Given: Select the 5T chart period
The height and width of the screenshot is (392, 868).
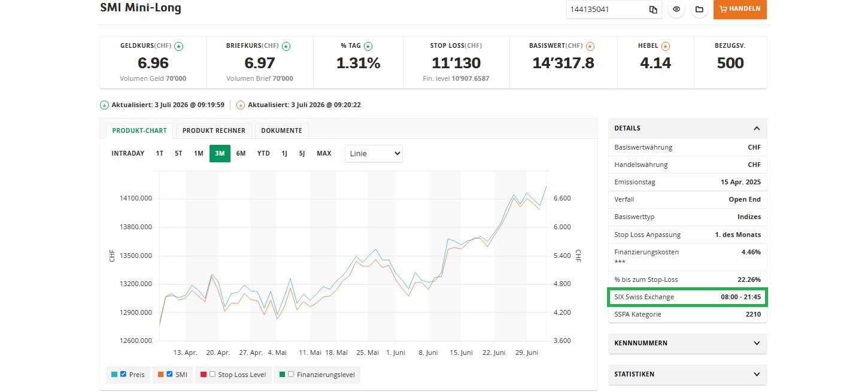Looking at the screenshot, I should (178, 153).
